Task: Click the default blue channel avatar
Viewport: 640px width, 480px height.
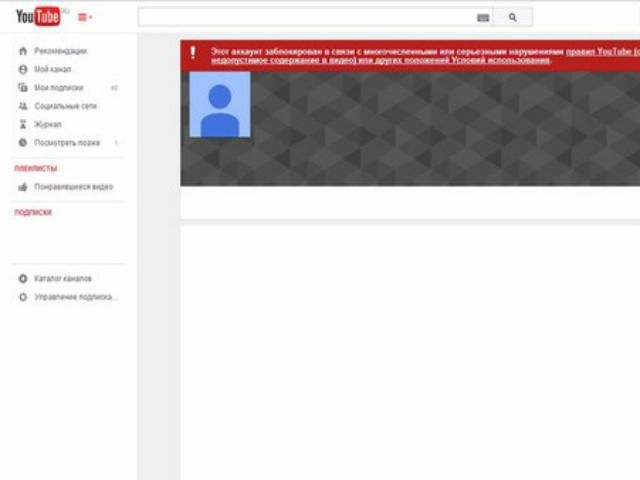Action: 220,104
